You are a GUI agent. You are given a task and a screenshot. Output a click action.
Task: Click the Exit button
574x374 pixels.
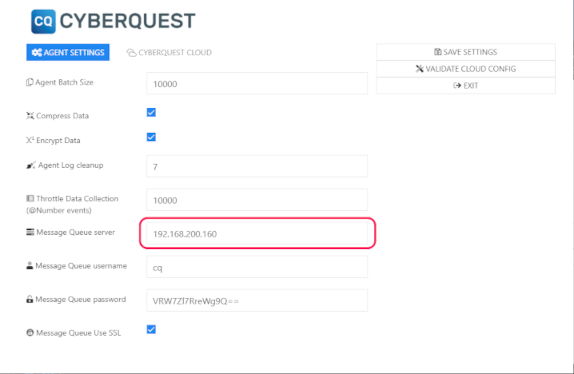(x=466, y=86)
